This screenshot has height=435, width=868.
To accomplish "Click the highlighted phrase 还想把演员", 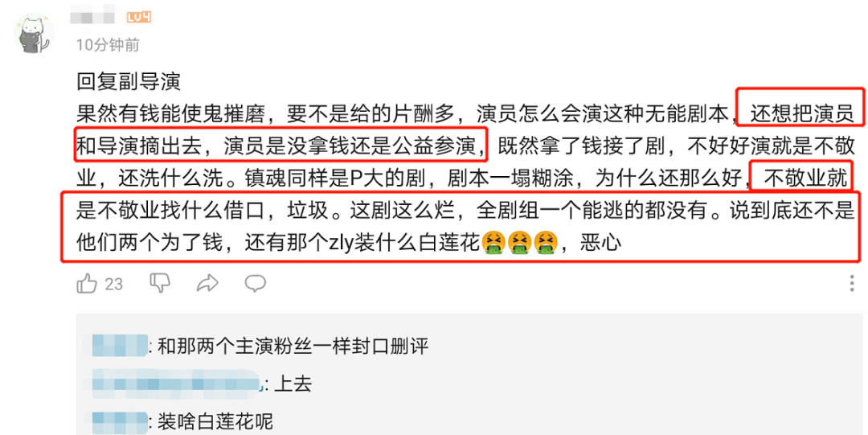I will [x=802, y=115].
